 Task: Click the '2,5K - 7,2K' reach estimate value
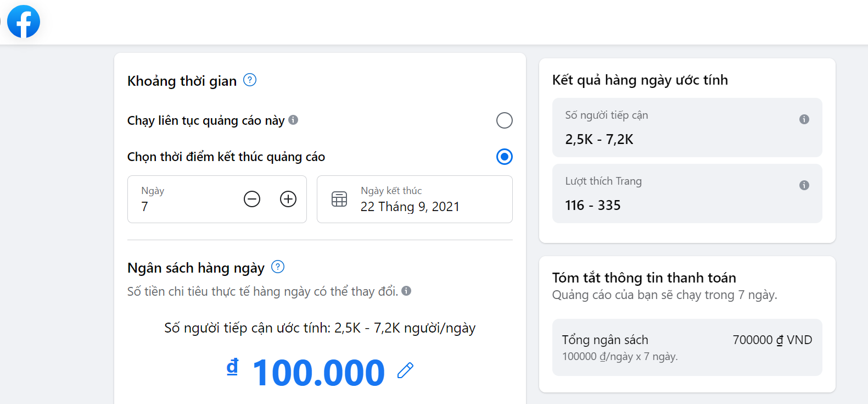599,140
